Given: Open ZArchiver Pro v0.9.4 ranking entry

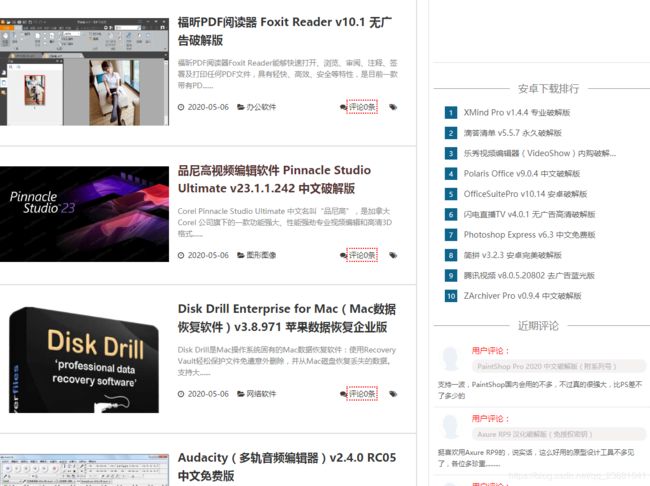Looking at the screenshot, I should 522,296.
